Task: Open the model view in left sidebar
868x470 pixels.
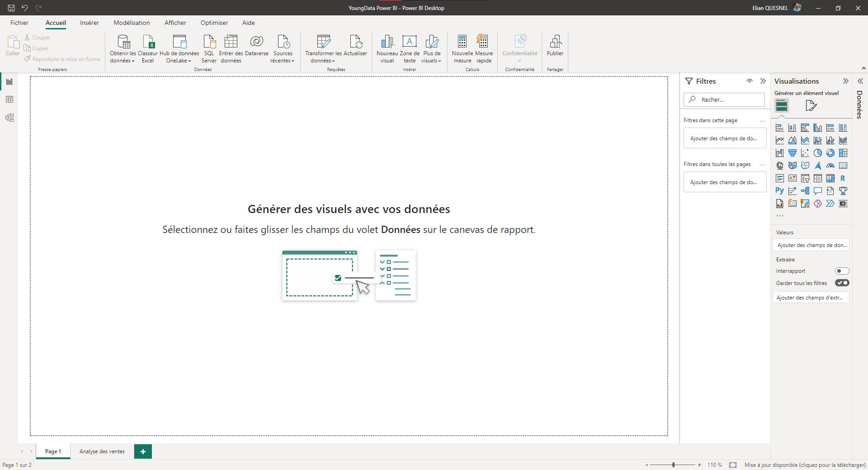Action: click(x=9, y=118)
